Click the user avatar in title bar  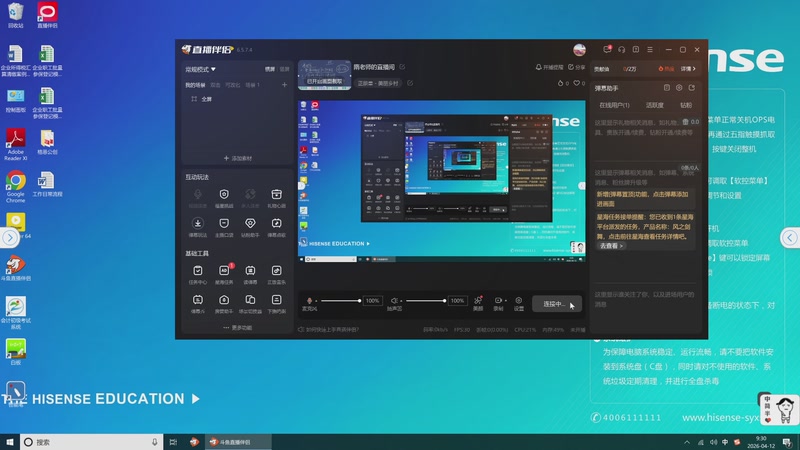[x=579, y=49]
